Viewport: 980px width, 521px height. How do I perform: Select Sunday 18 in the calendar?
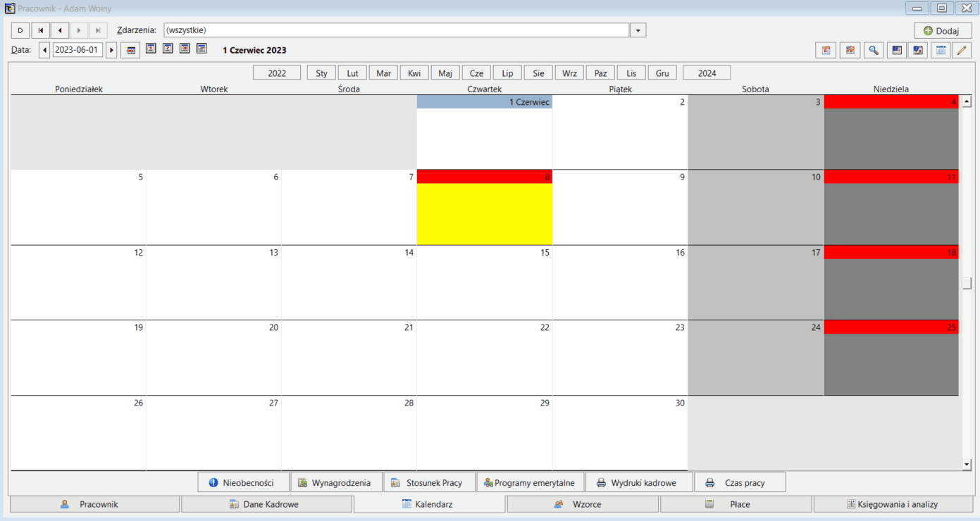click(x=891, y=282)
